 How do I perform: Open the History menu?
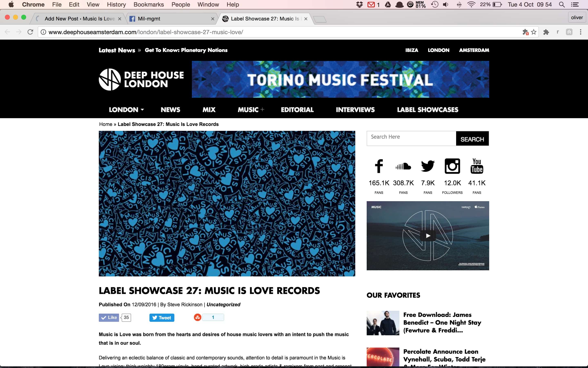point(116,4)
